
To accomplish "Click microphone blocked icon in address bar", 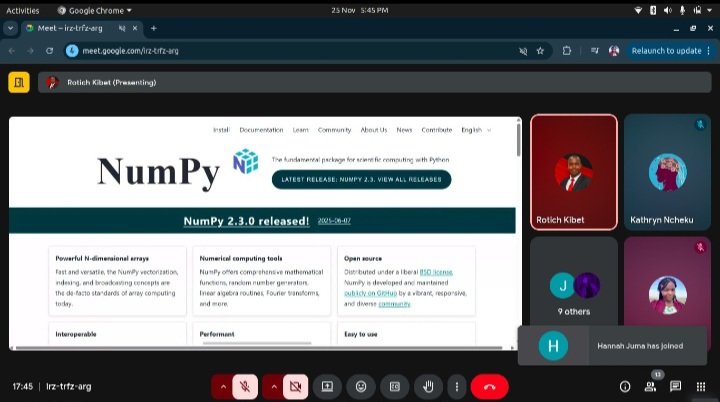I will pos(523,51).
